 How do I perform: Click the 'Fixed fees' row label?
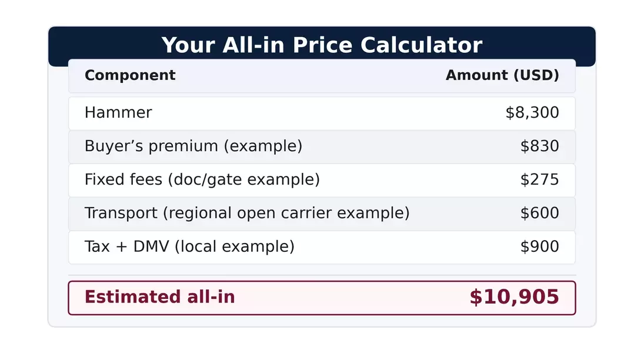(x=123, y=179)
